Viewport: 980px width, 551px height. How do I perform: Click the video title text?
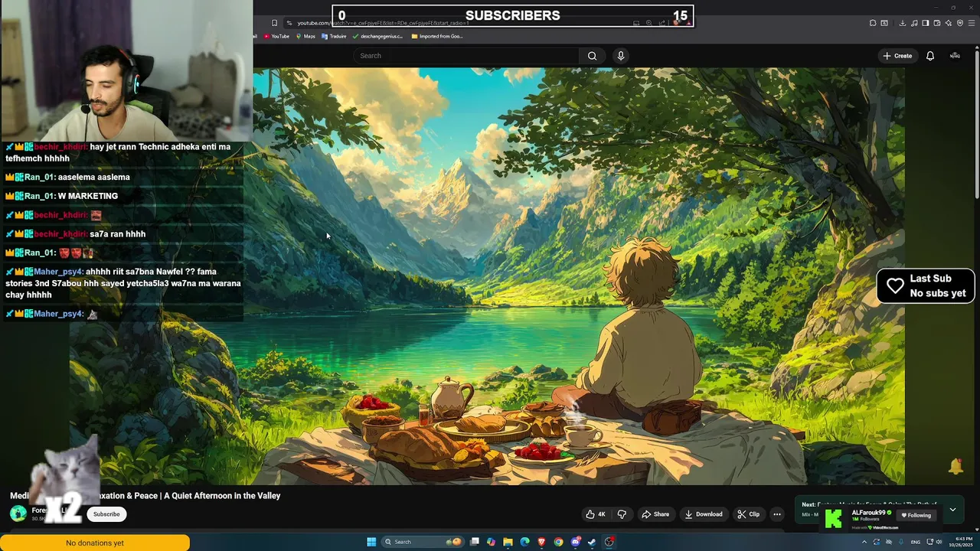[x=145, y=496]
